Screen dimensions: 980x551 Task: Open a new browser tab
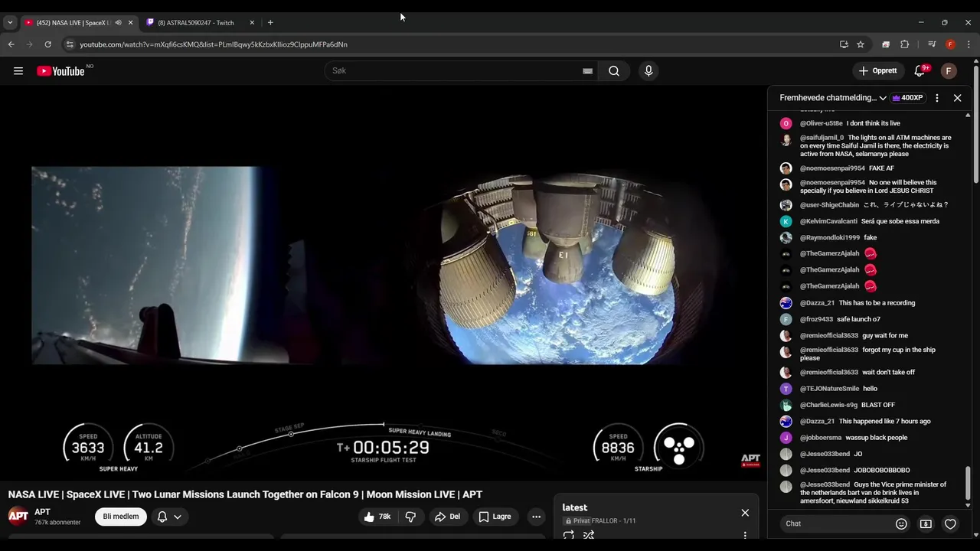270,22
